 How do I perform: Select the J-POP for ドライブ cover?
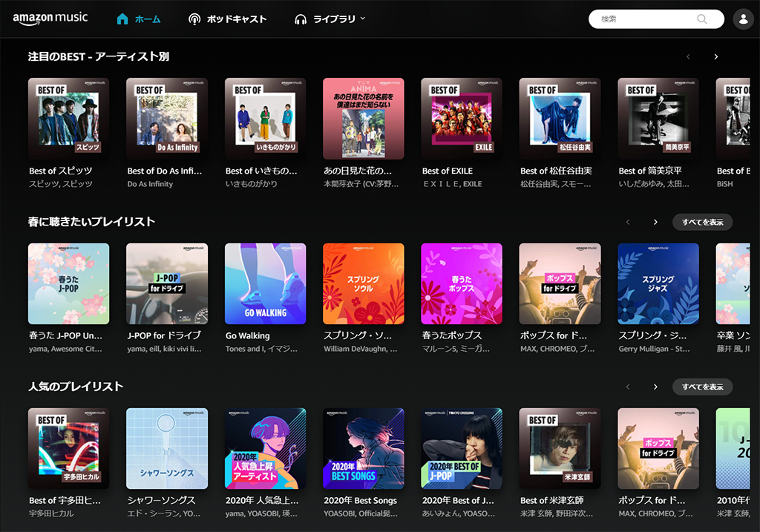[167, 283]
